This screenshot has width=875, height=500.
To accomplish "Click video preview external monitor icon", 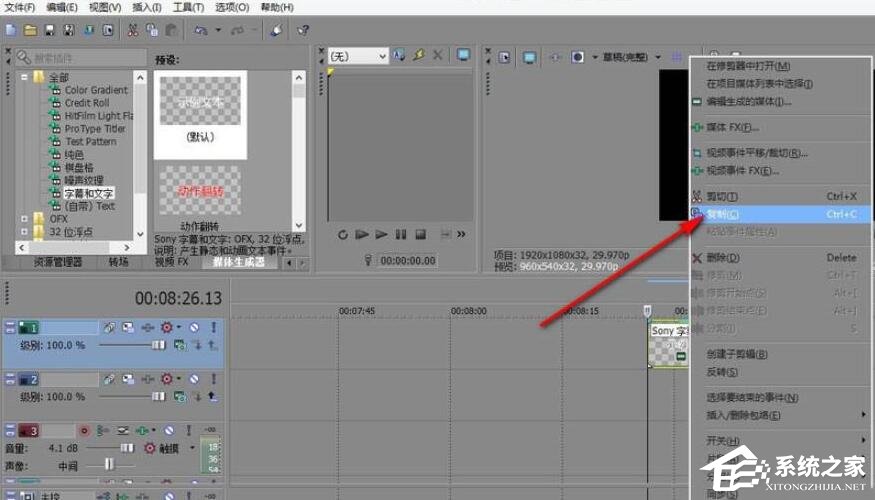I will 529,57.
